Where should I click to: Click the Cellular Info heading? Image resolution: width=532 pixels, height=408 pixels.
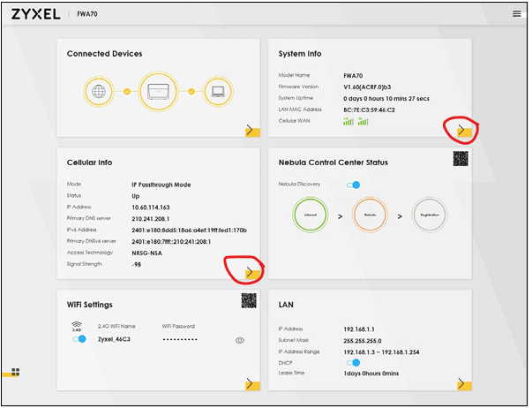[90, 162]
